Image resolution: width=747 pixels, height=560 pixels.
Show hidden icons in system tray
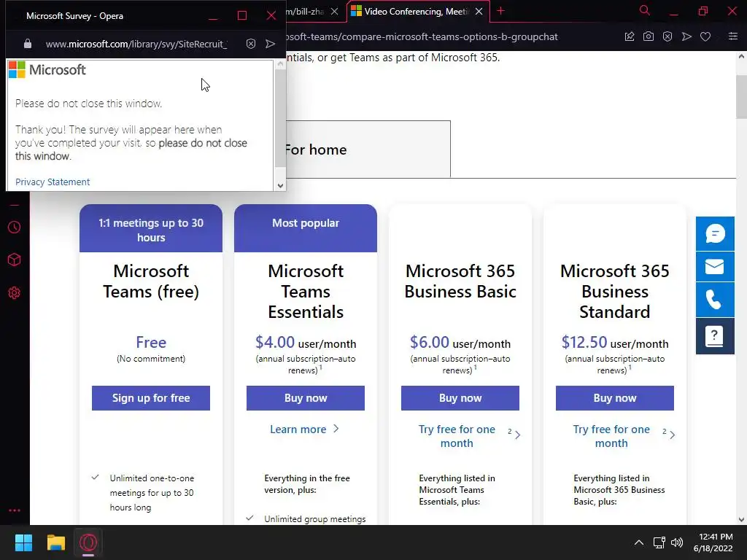click(x=639, y=542)
